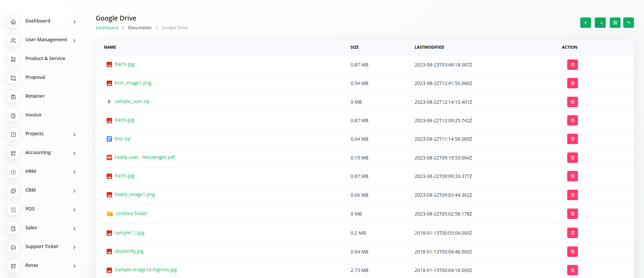
Task: Expand the User Management menu chevron
Action: tap(74, 41)
